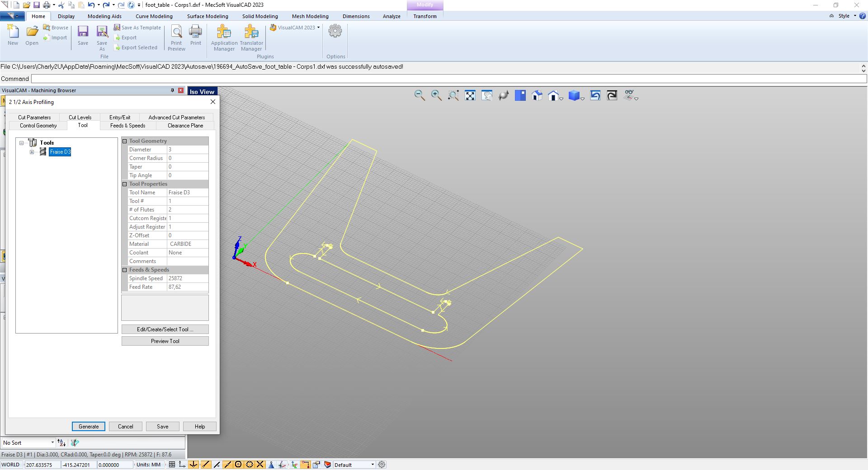Click the Help question mark icon
The height and width of the screenshot is (470, 868).
(x=862, y=16)
